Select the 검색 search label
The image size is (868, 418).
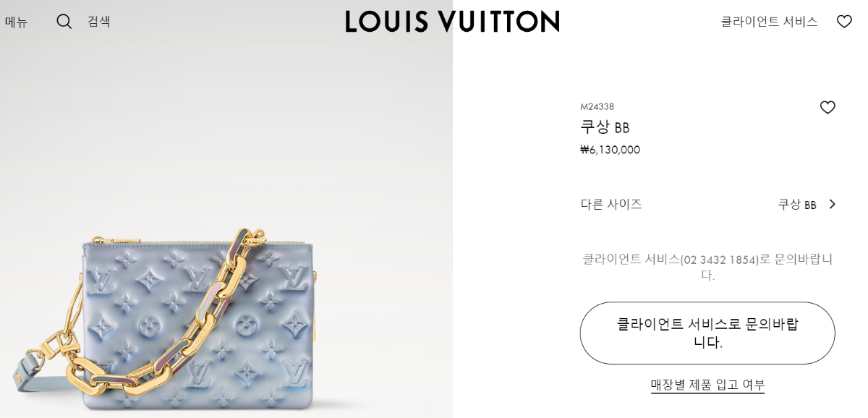[x=99, y=22]
